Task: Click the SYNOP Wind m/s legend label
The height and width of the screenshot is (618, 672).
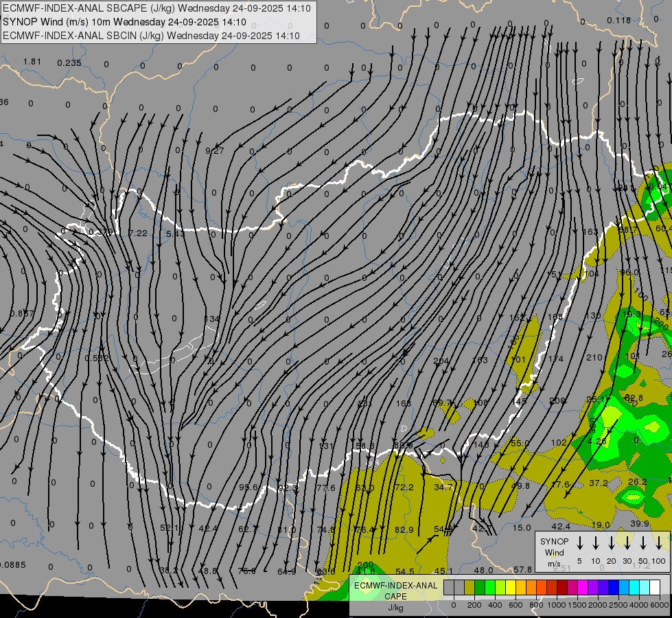Action: coord(554,552)
